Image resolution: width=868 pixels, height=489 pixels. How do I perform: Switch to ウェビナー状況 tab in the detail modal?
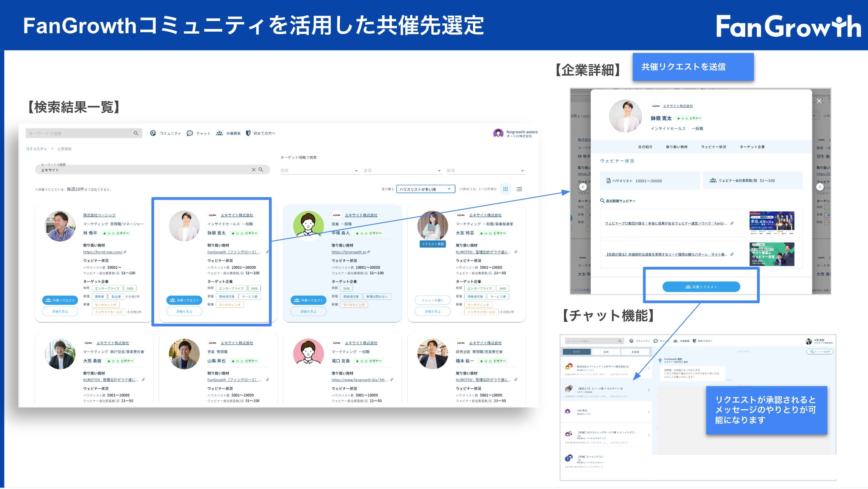(x=714, y=147)
